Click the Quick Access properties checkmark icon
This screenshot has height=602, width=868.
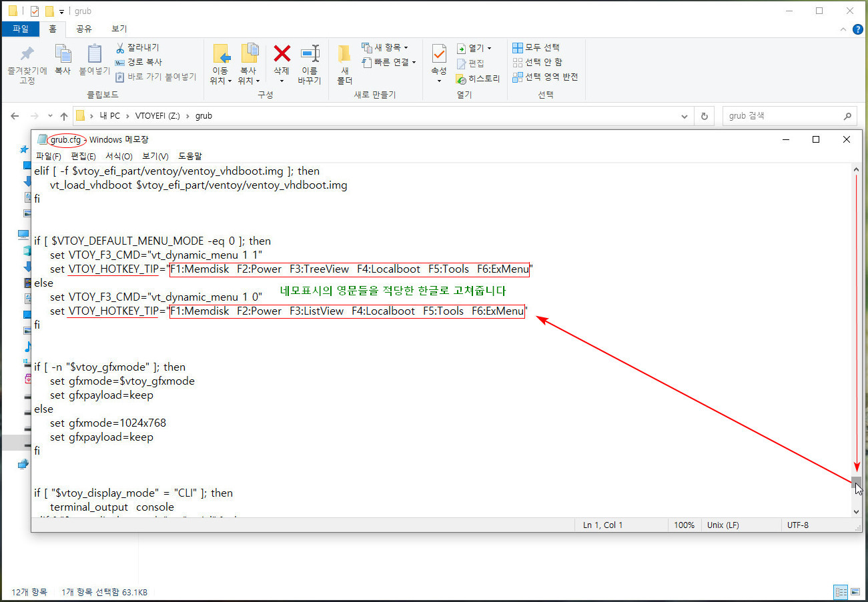(x=35, y=11)
